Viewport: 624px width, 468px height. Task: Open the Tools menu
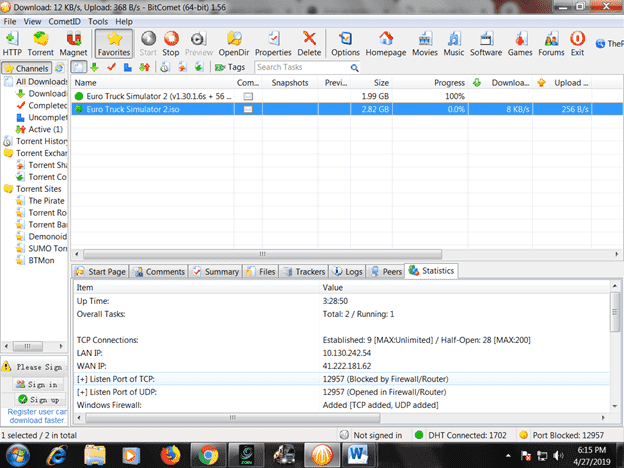(x=98, y=21)
